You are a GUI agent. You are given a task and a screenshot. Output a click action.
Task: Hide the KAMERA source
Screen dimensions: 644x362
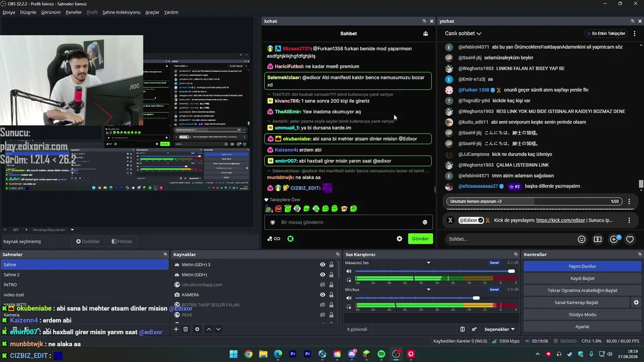point(323,295)
